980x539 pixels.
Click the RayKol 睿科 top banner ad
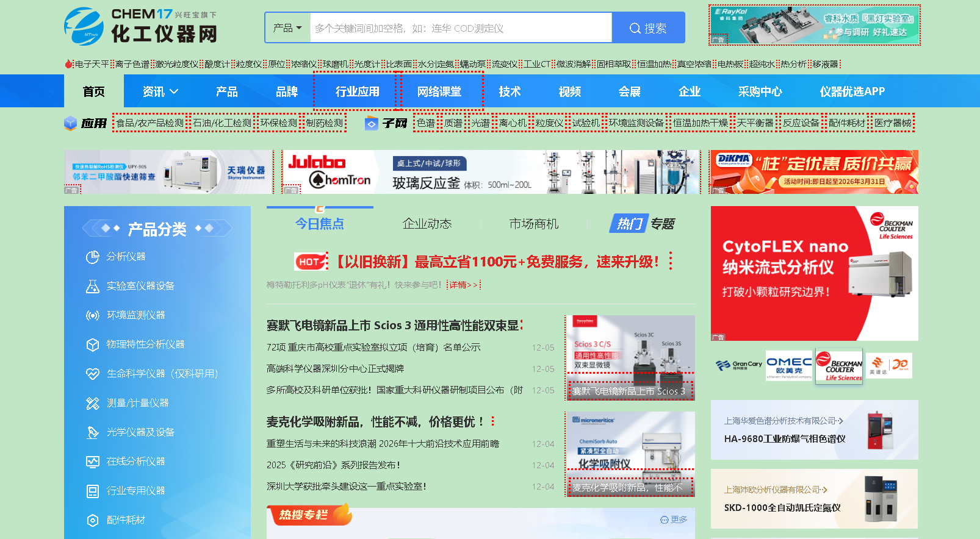(815, 25)
